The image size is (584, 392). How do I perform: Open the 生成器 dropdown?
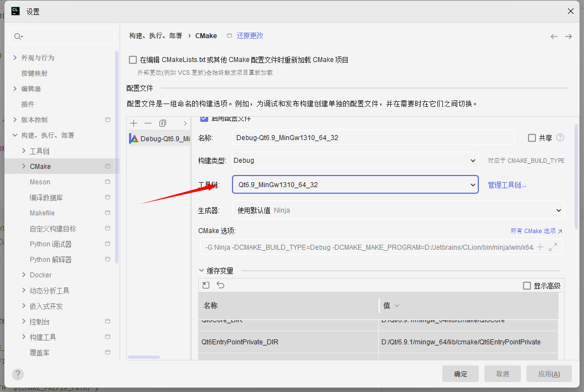point(398,210)
